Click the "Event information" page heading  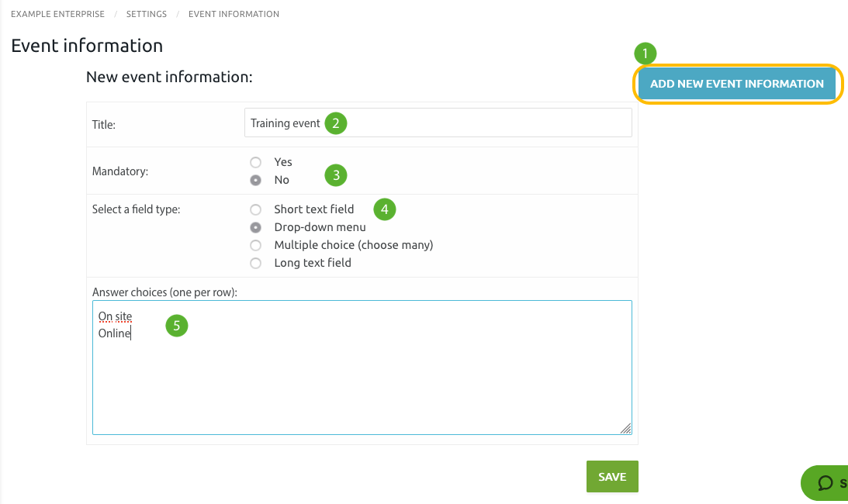87,46
